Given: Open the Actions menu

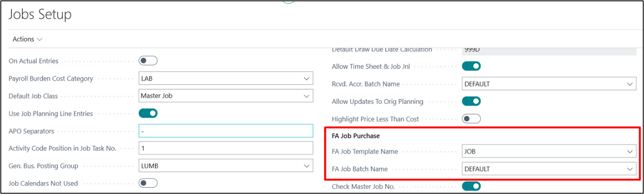Looking at the screenshot, I should pyautogui.click(x=27, y=39).
